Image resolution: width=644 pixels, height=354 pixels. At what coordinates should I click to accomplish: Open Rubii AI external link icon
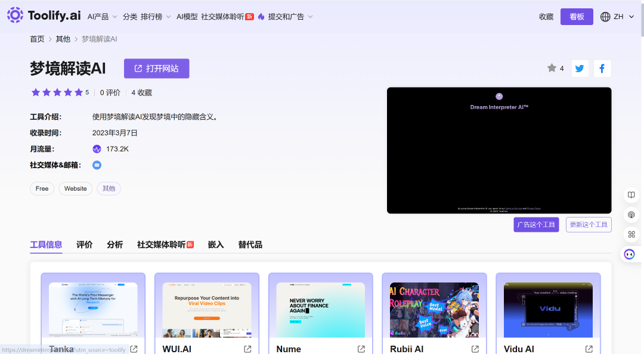475,349
